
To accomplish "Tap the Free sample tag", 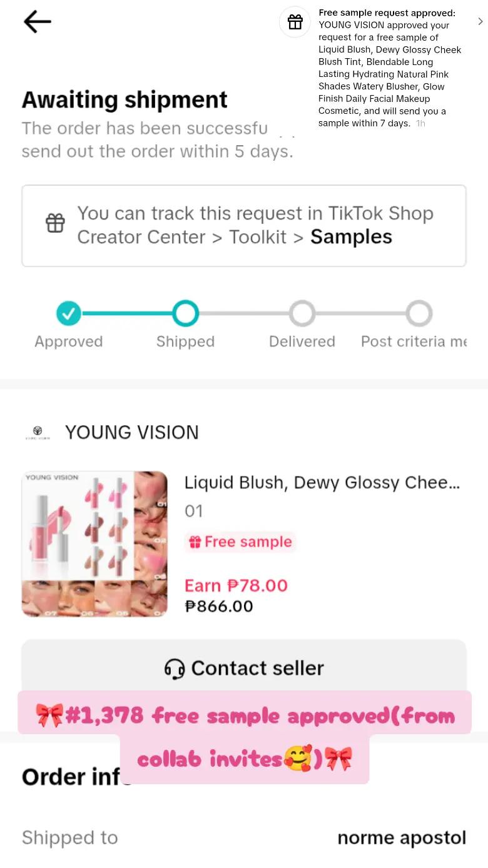I will coord(240,542).
